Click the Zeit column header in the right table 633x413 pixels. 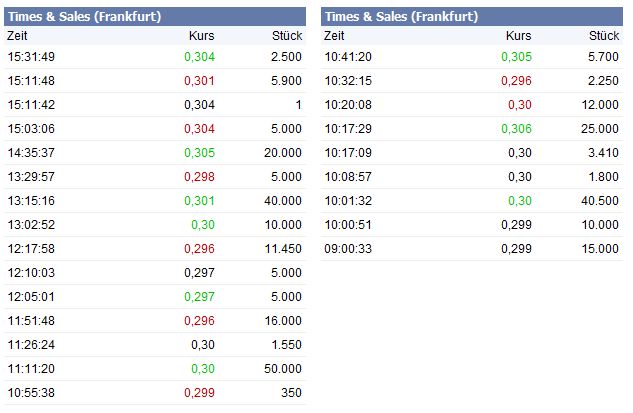pos(336,36)
